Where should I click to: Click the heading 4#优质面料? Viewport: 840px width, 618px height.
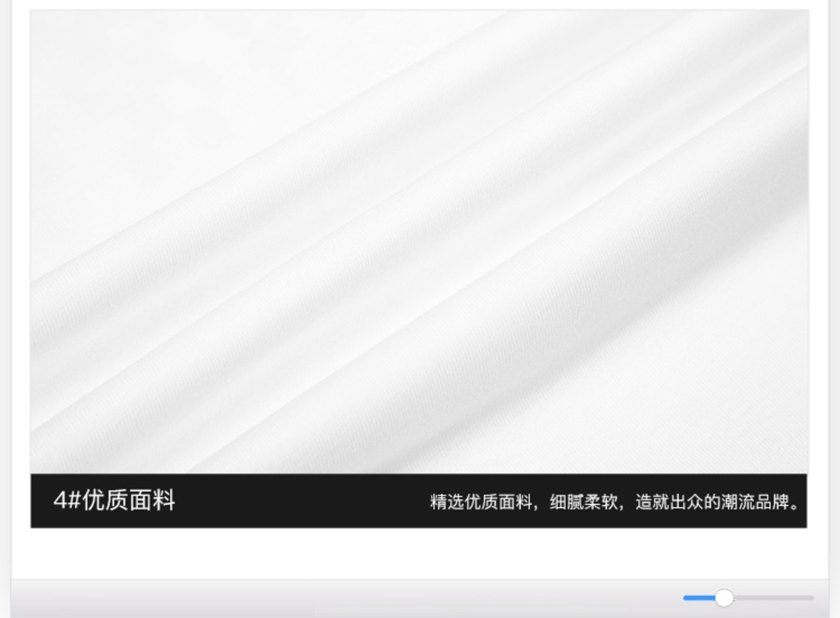pyautogui.click(x=114, y=501)
